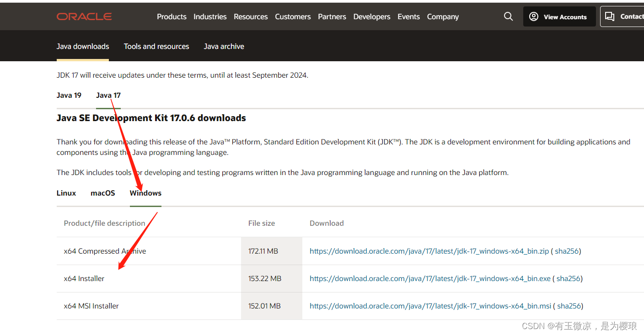Click the 'Product/file description' column header
This screenshot has height=335, width=644.
point(104,223)
